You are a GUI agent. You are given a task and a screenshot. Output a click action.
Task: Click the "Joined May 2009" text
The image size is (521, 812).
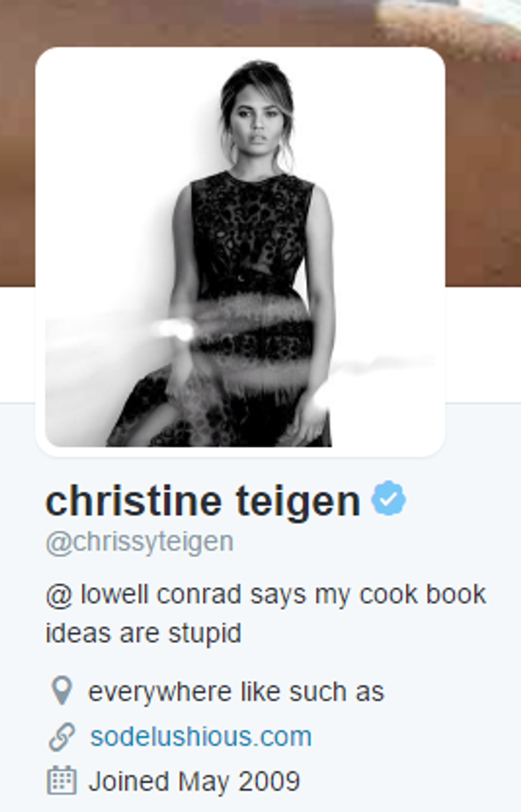click(195, 781)
